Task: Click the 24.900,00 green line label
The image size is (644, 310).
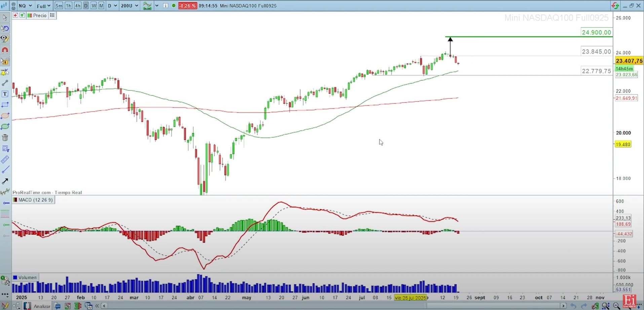Action: tap(597, 32)
